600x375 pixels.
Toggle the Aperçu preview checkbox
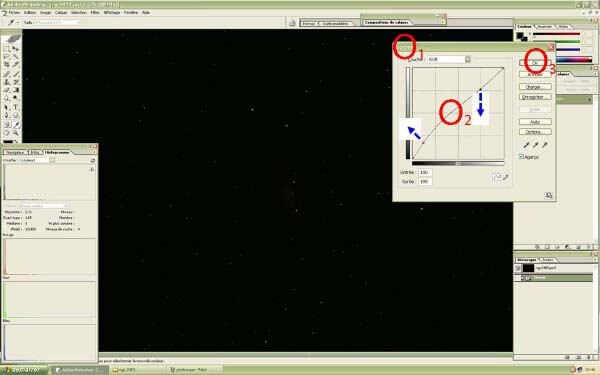click(x=521, y=157)
